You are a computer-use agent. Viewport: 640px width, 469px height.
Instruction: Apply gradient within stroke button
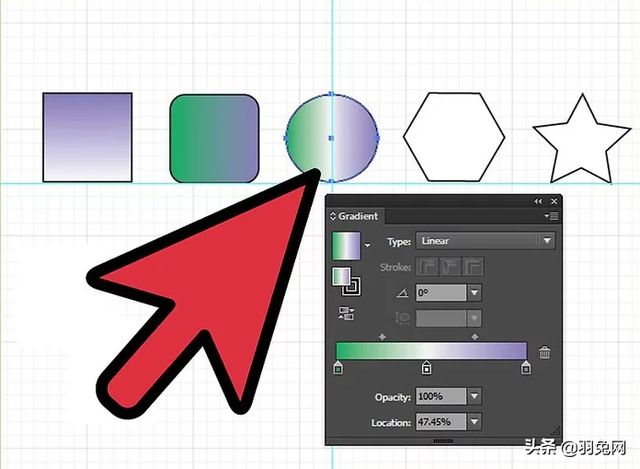[427, 267]
